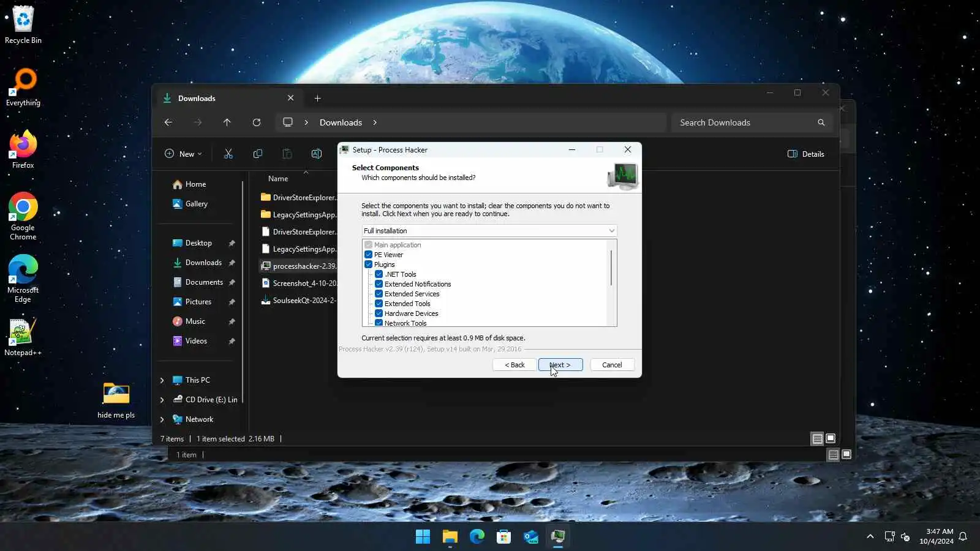The image size is (980, 551).
Task: Open the Full installation type dropdown
Action: click(x=489, y=231)
